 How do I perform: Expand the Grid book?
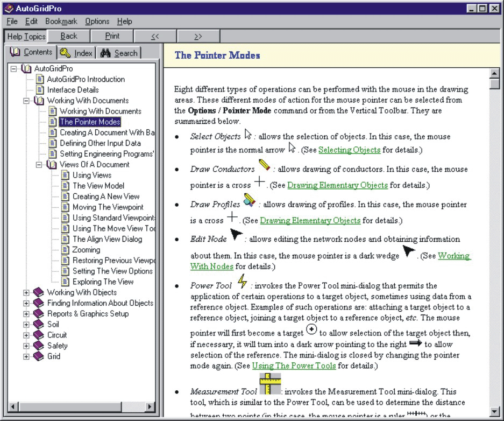(x=26, y=357)
